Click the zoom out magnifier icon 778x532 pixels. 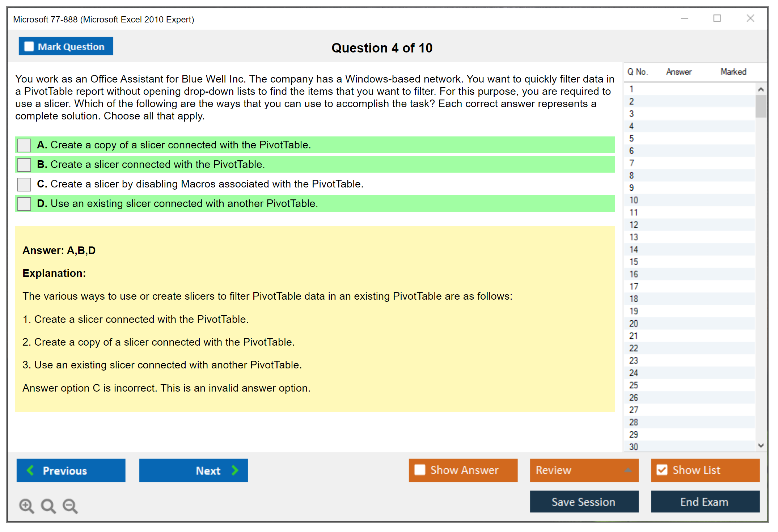pos(70,506)
